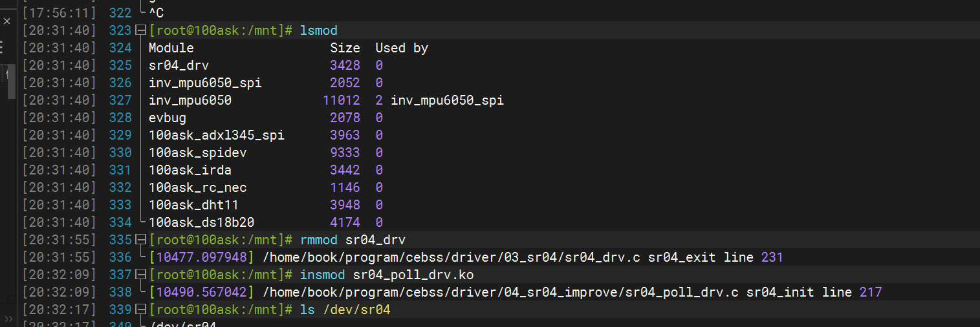Expand the collapsed sidebar with the double-chevron icon
This screenshot has width=980, height=327.
[8, 320]
